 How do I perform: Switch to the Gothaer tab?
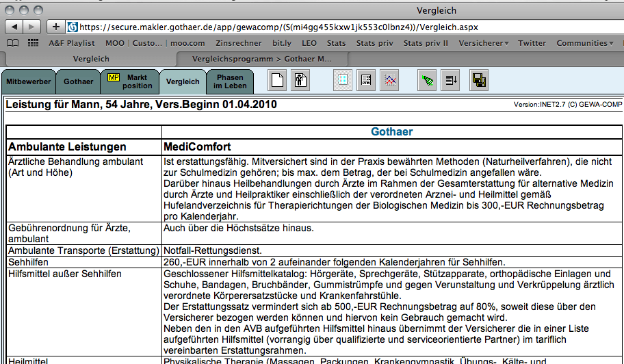(x=79, y=81)
